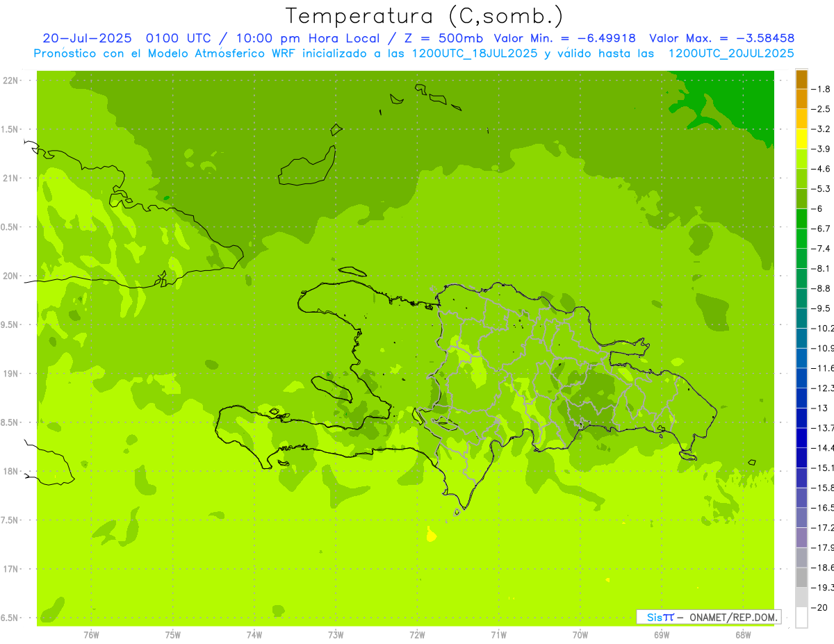
Task: Click the '69W' longitude label
Action: (662, 635)
